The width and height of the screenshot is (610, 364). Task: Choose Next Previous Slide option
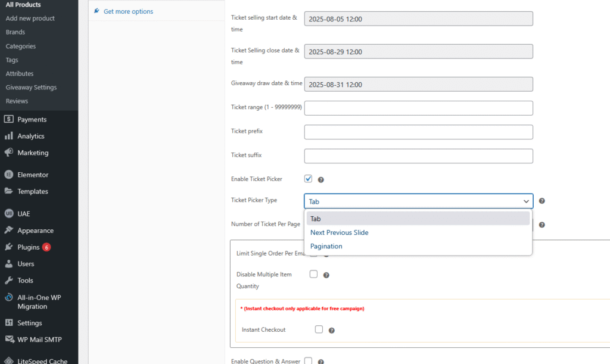(x=339, y=232)
